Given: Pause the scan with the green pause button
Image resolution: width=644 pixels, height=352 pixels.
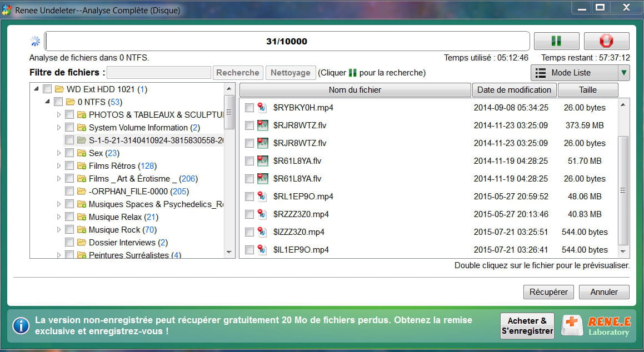Looking at the screenshot, I should click(556, 41).
